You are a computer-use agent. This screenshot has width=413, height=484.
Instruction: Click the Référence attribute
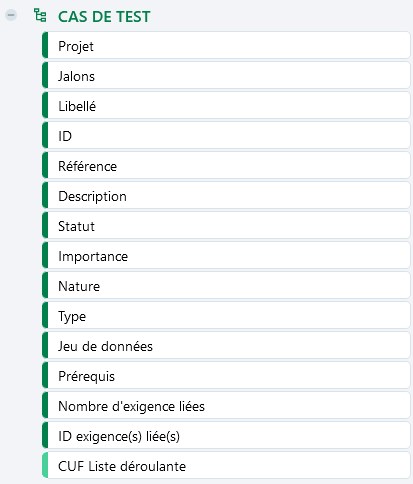(x=226, y=166)
